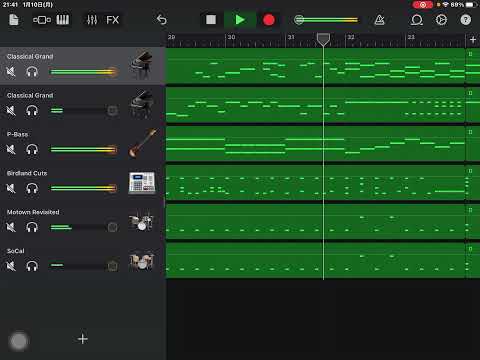Open the SoCal drum kit icon
The width and height of the screenshot is (480, 360).
pos(141,260)
